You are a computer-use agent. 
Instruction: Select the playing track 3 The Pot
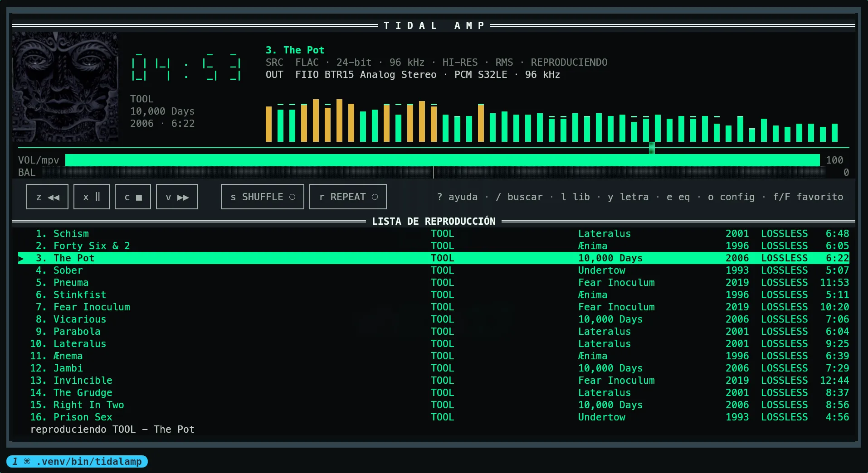tap(434, 258)
